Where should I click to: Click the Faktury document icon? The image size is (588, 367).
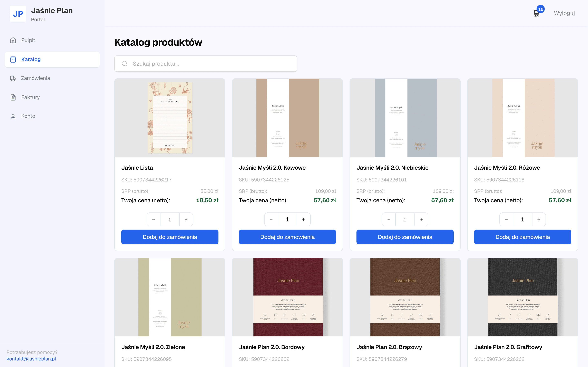13,97
